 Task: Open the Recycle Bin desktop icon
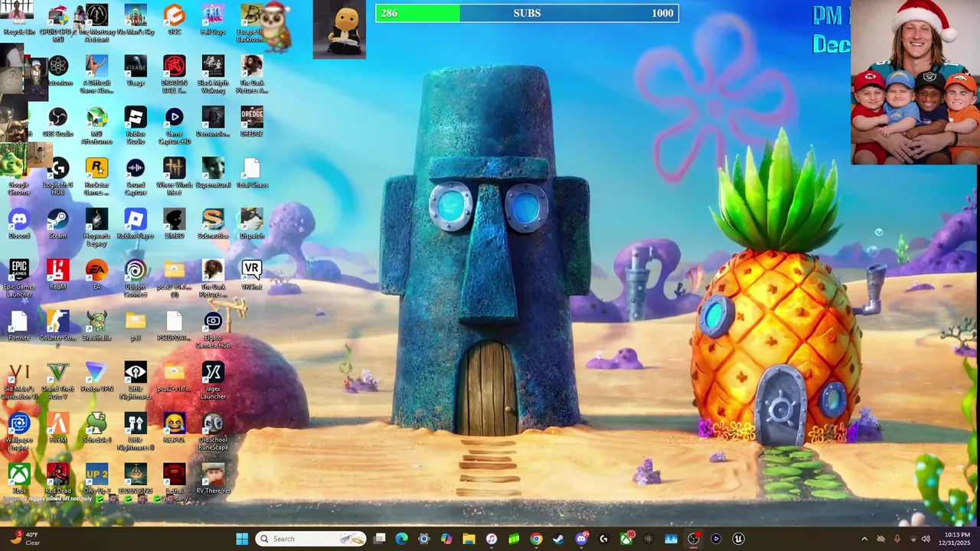click(19, 20)
